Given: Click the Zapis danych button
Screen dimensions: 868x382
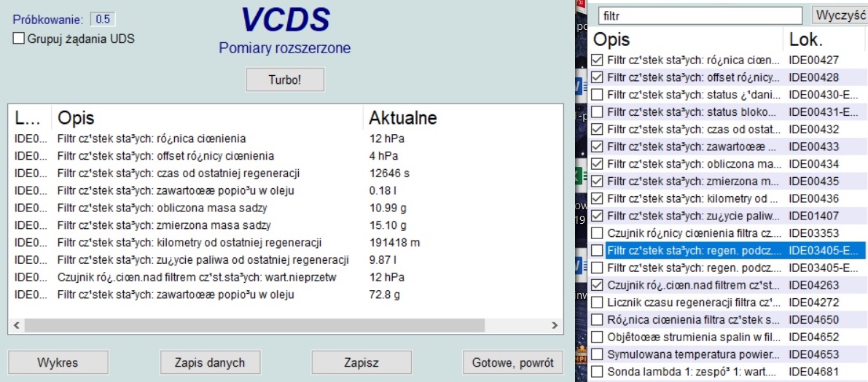Looking at the screenshot, I should click(209, 363).
